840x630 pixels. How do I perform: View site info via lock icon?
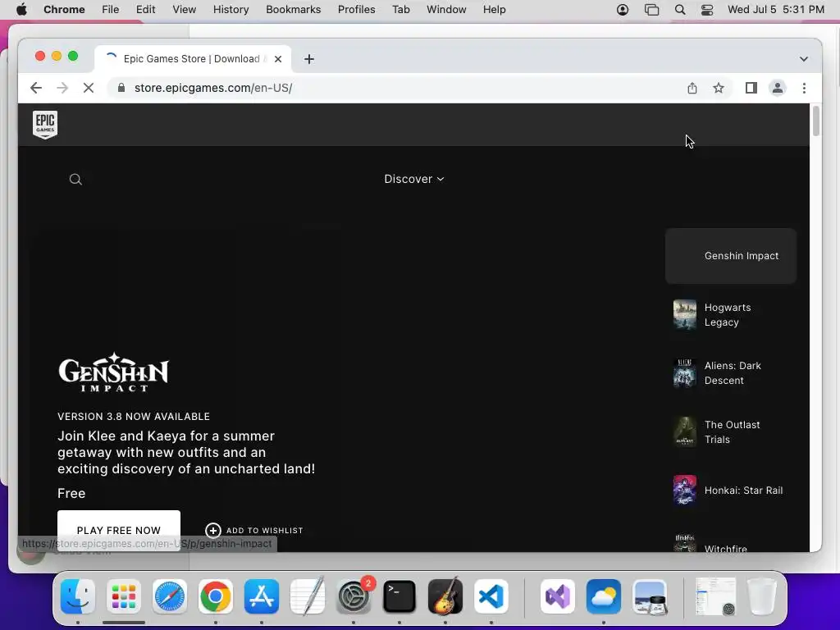click(121, 88)
